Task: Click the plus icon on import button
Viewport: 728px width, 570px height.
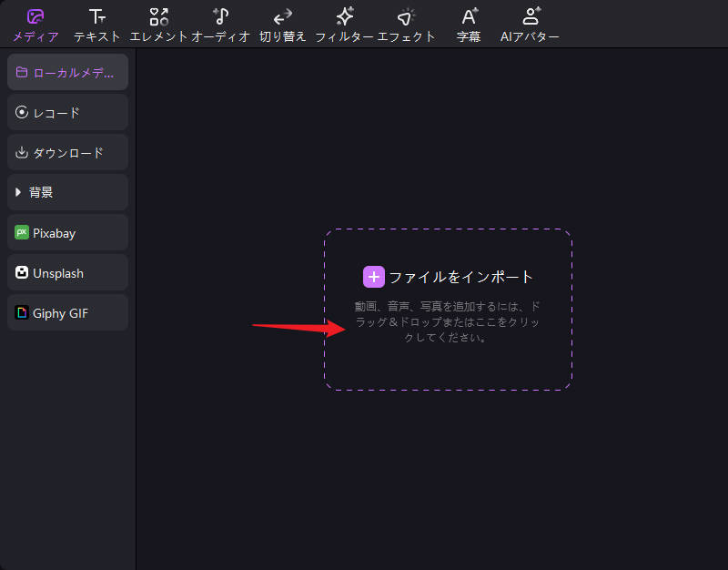Action: 374,276
